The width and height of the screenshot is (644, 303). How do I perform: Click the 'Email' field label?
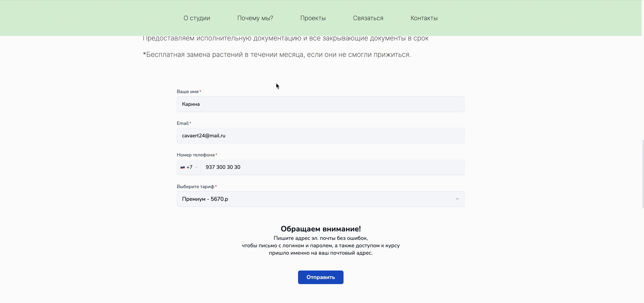(x=182, y=123)
